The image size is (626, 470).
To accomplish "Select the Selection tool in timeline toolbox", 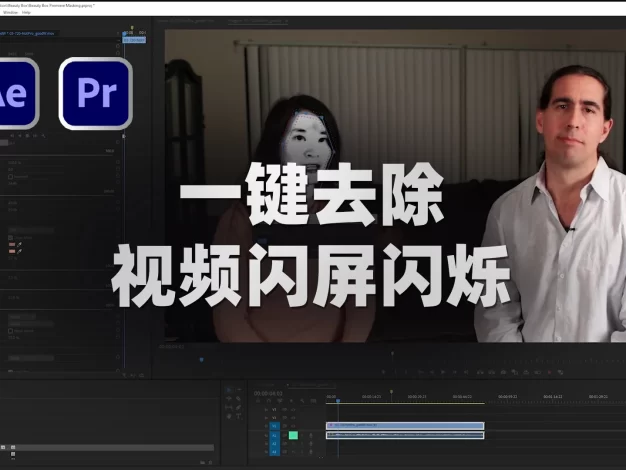I will coord(228,390).
